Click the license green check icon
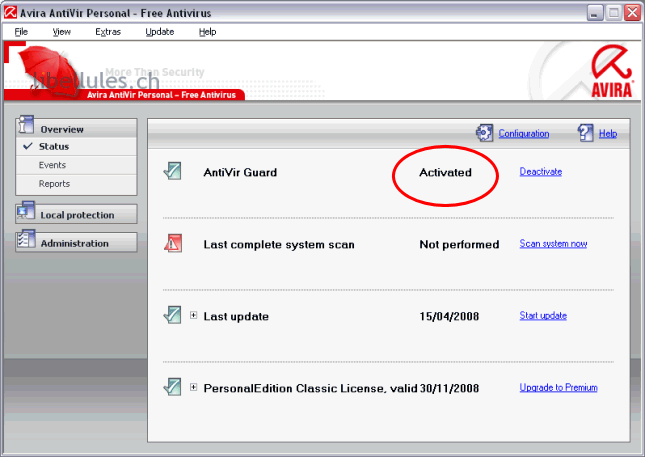This screenshot has width=645, height=457. click(172, 387)
